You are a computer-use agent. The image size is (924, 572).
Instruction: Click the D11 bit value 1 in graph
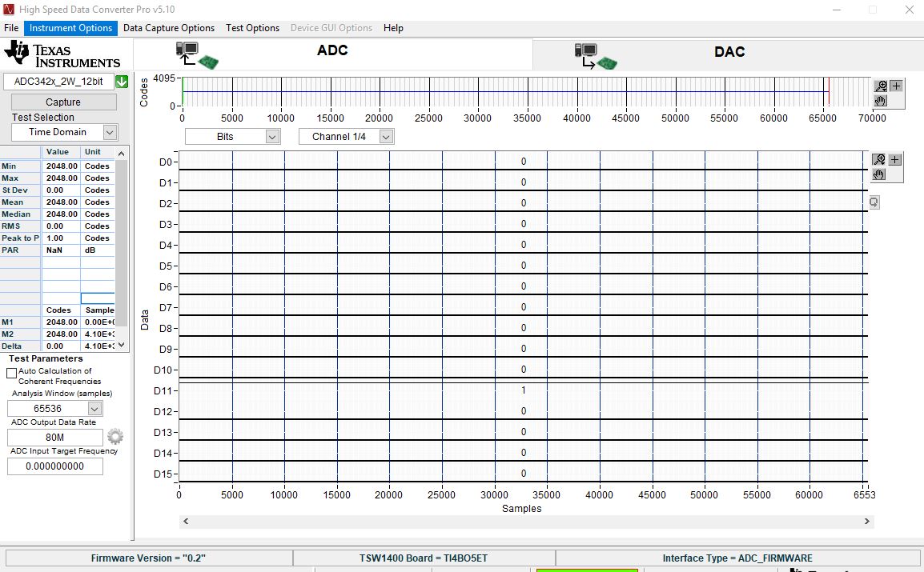click(524, 390)
